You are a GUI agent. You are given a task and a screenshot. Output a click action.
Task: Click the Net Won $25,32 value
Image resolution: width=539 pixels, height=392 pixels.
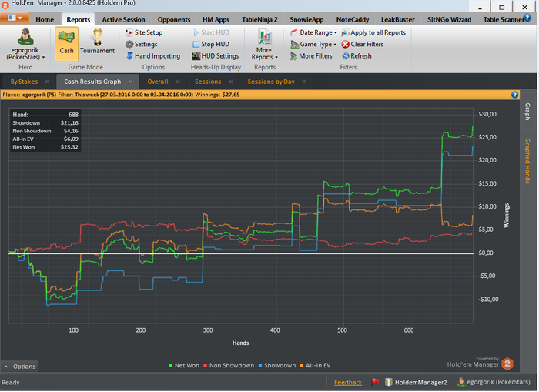pyautogui.click(x=69, y=147)
